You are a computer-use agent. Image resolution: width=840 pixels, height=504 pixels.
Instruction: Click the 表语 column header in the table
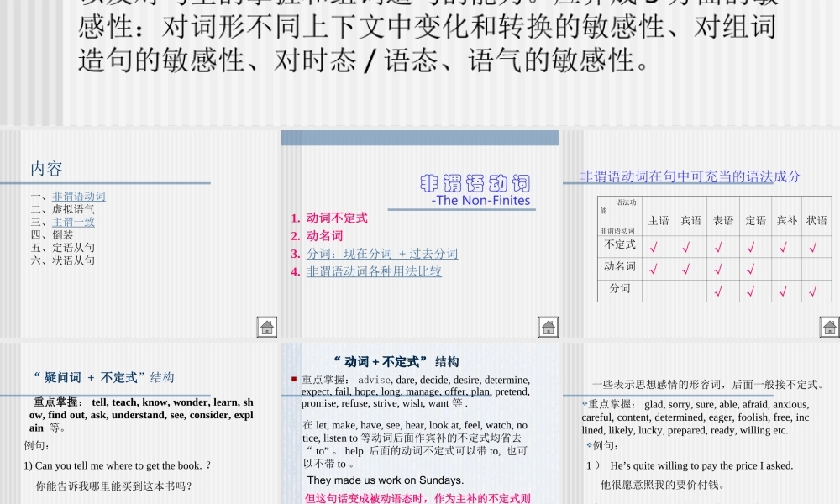(723, 221)
